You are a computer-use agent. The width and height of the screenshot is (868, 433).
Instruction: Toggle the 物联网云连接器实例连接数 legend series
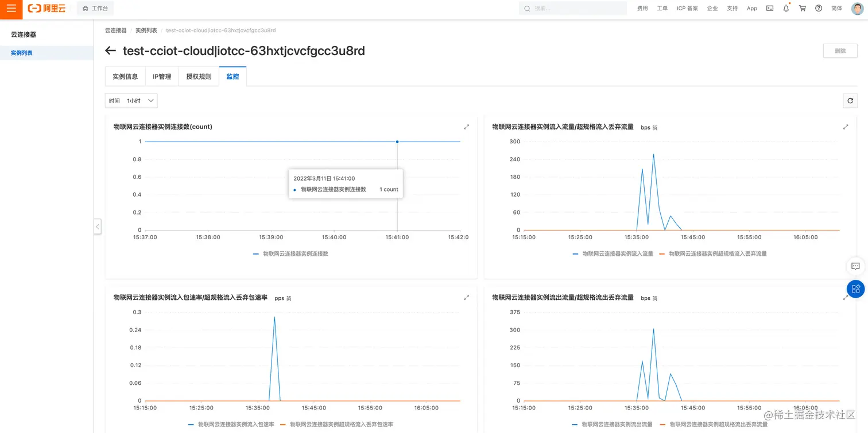[x=290, y=253]
